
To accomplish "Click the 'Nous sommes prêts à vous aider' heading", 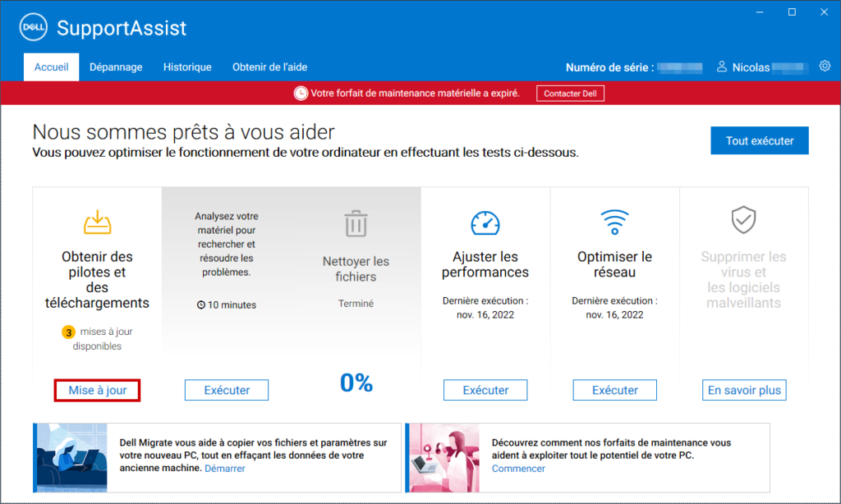I will [x=183, y=132].
